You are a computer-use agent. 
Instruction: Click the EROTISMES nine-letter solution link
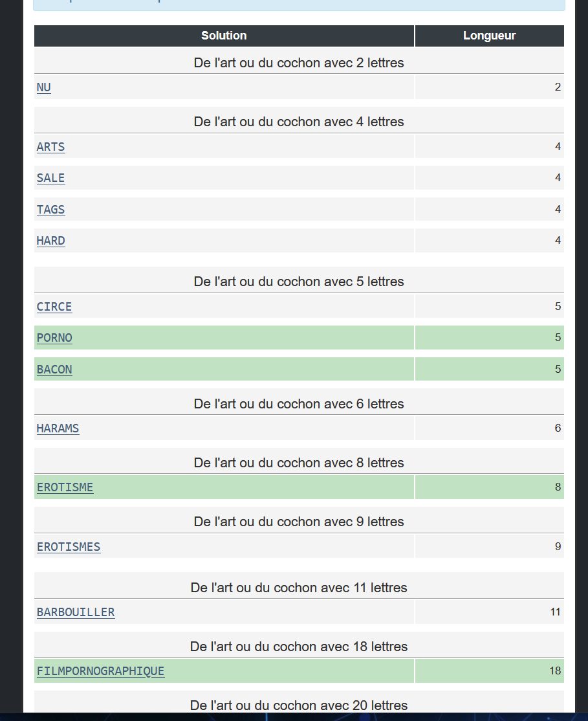coord(69,547)
